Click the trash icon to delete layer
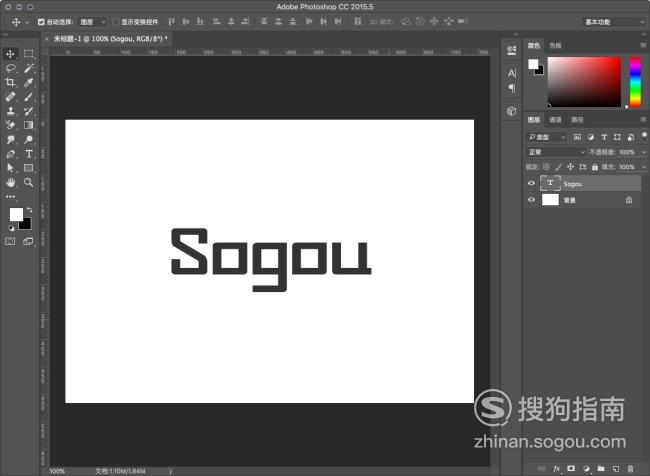Screen dimensions: 650x476 pyautogui.click(x=630, y=469)
